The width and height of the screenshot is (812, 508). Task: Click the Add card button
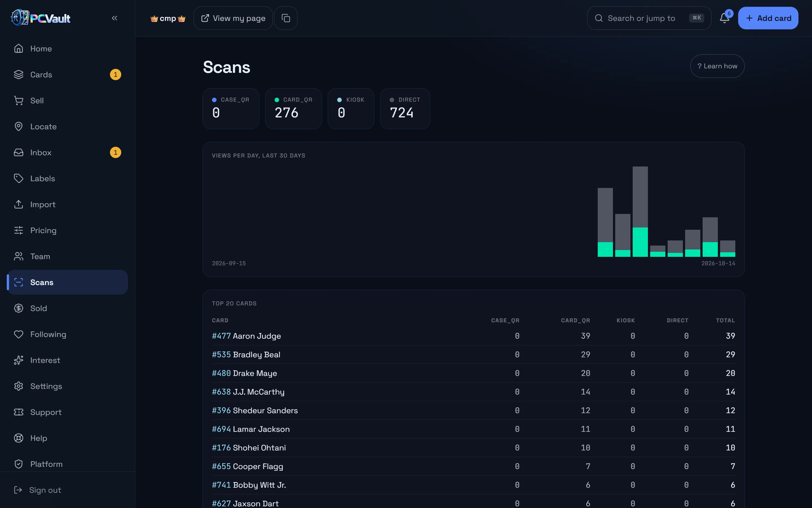pos(768,18)
